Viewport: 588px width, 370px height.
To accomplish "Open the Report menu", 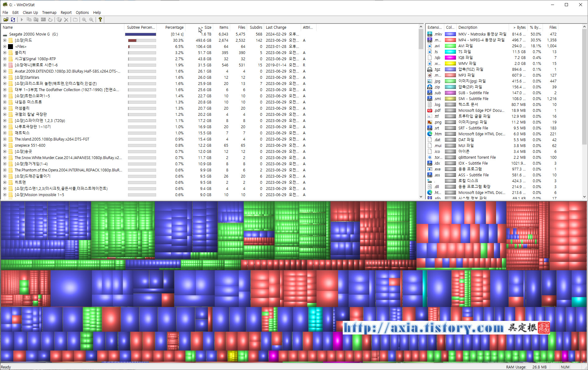I will tap(66, 13).
